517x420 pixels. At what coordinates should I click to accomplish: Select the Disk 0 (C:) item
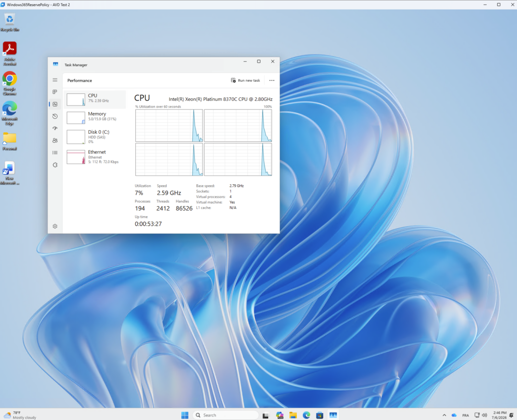point(95,136)
